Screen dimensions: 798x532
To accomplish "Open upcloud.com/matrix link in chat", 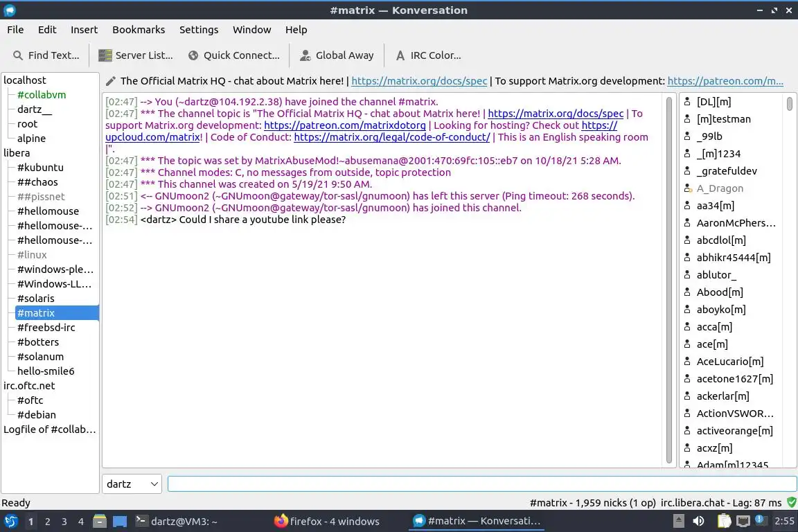I will 152,137.
